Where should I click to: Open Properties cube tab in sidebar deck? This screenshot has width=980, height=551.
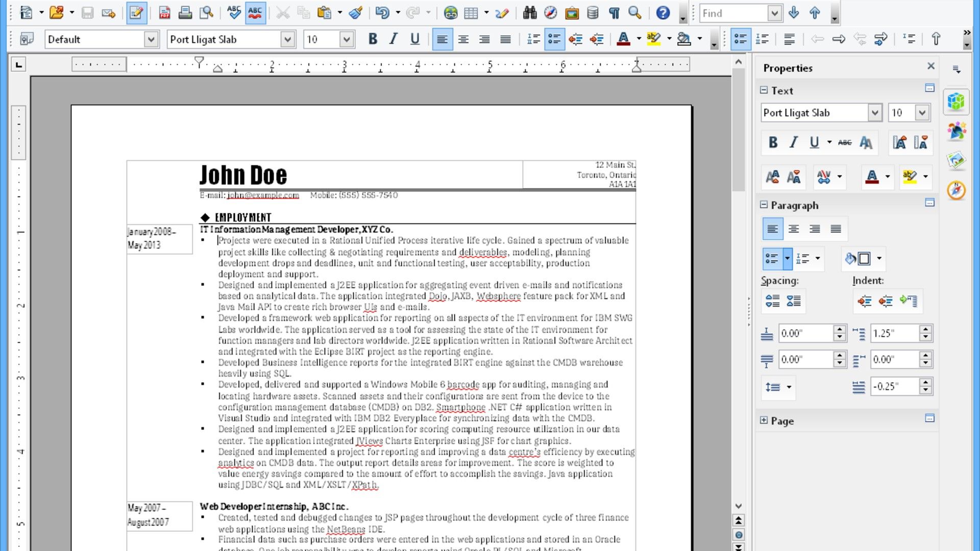956,102
